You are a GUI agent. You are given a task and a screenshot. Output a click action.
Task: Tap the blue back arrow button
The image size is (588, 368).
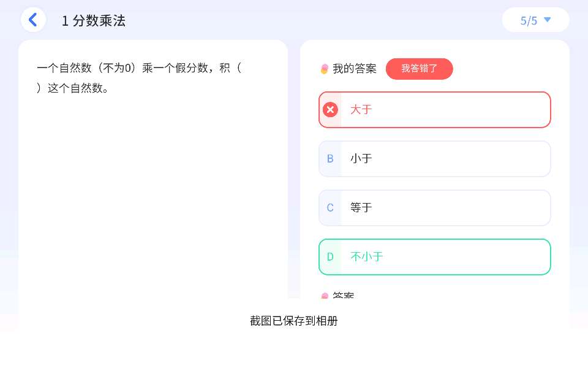(33, 20)
